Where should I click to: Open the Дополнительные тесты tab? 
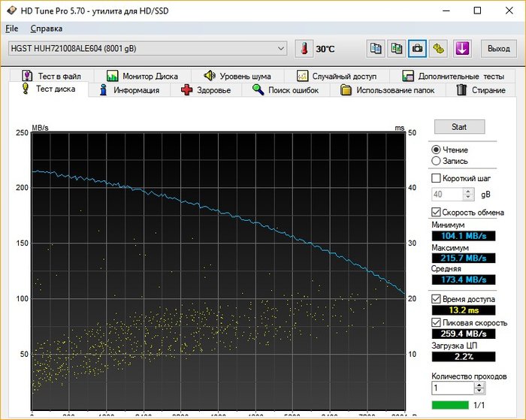click(x=453, y=76)
